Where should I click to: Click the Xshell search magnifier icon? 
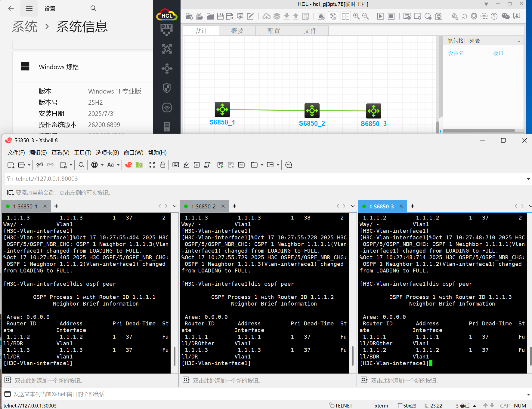[x=81, y=165]
